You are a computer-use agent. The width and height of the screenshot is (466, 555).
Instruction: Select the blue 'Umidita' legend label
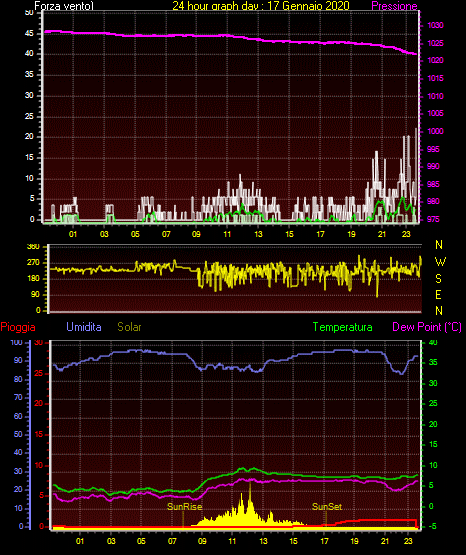(x=84, y=327)
